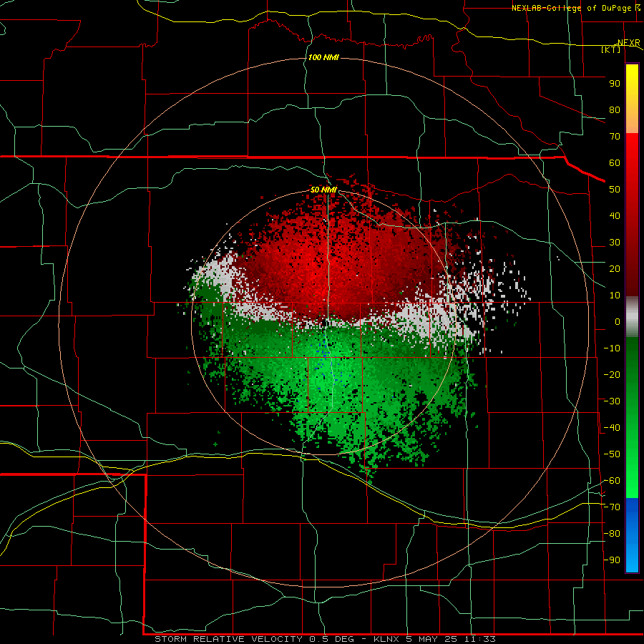Pick the blue segment of the color bar
The image size is (644, 644).
click(x=632, y=535)
